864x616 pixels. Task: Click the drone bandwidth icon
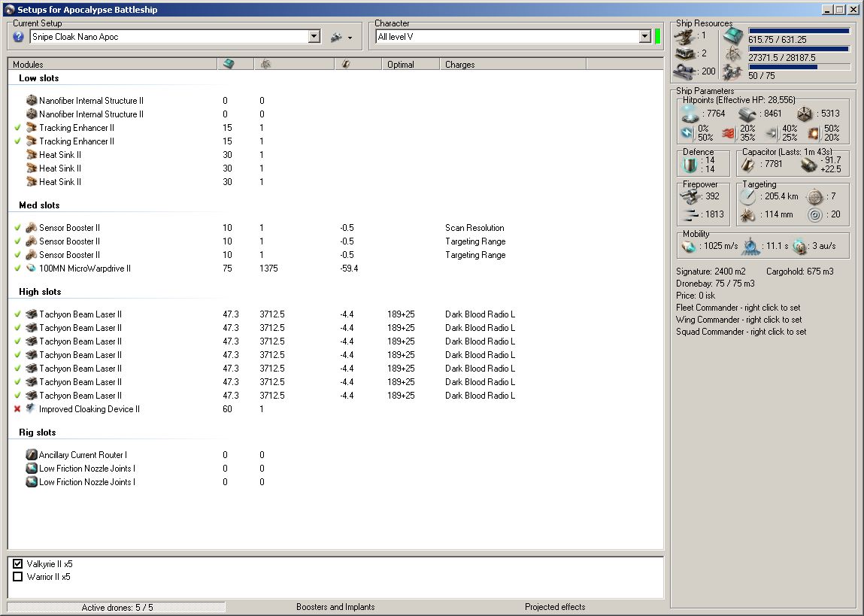click(x=733, y=71)
